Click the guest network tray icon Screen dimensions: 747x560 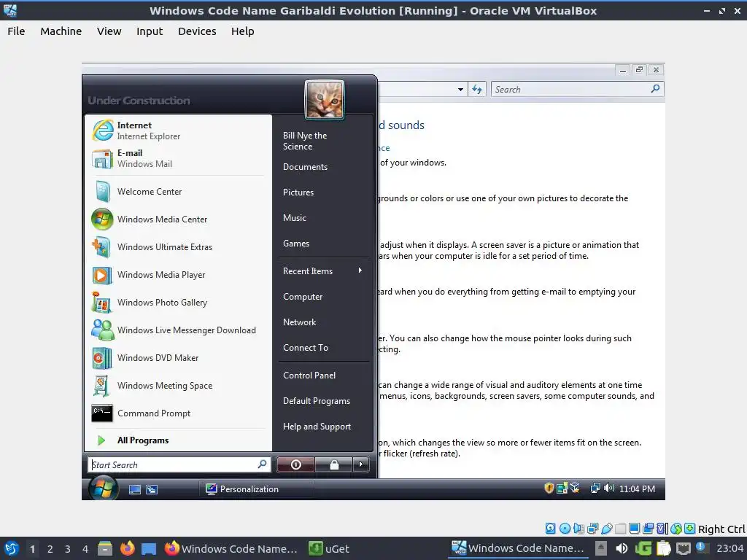(x=595, y=488)
